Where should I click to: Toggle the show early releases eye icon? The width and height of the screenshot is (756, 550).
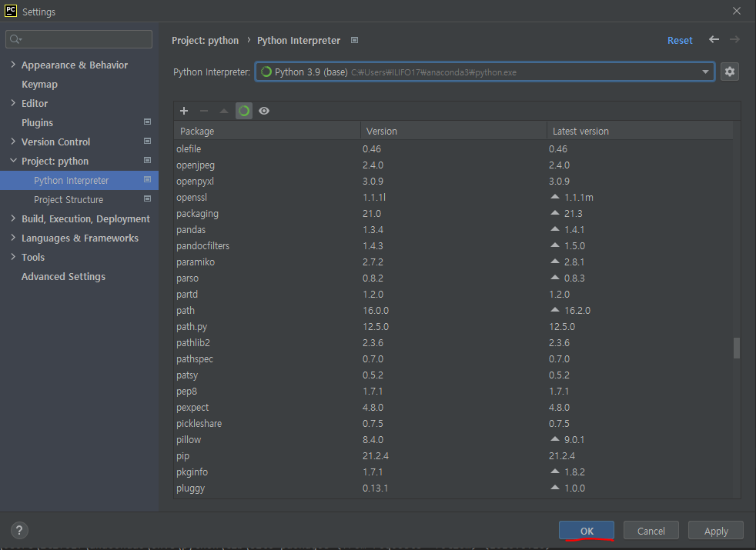[264, 111]
